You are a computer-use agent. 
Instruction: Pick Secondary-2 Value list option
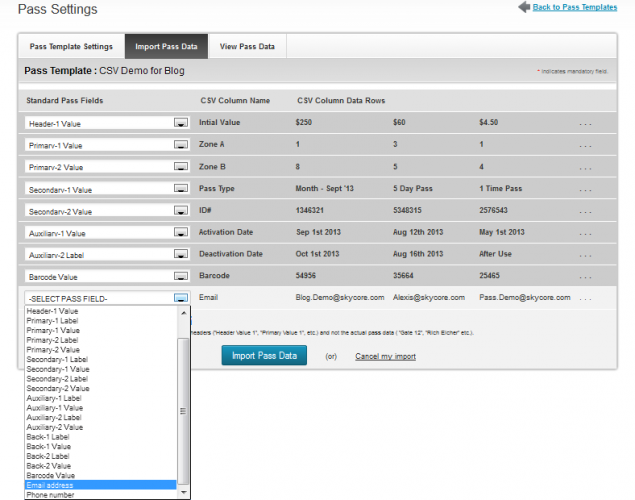pyautogui.click(x=101, y=388)
